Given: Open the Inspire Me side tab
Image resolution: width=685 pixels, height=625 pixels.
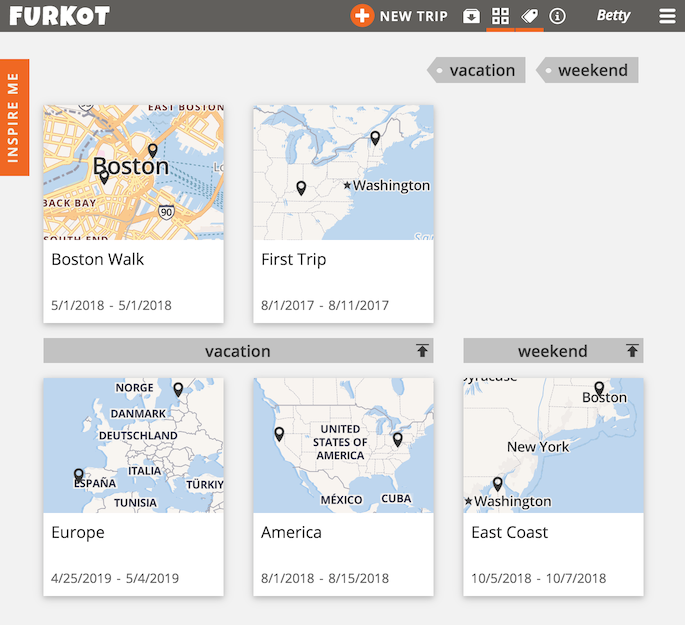Looking at the screenshot, I should click(14, 117).
